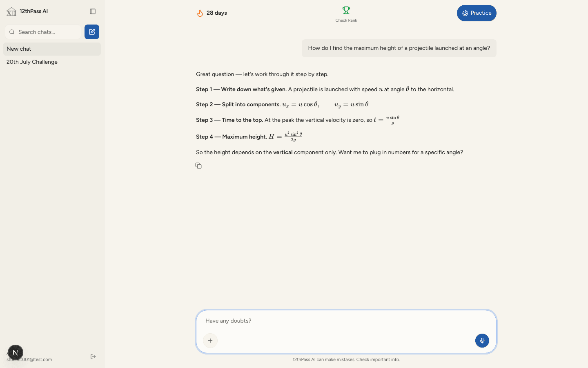Add an attachment with the plus icon
The width and height of the screenshot is (588, 368).
[x=210, y=341]
